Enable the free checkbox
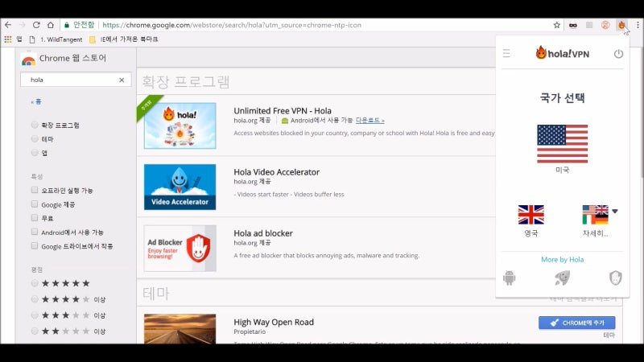Viewport: 644px width, 362px height. tap(35, 218)
